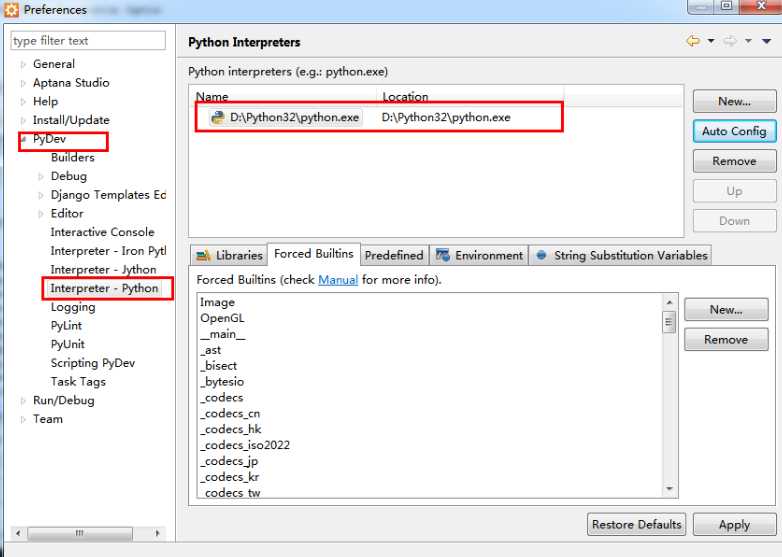
Task: Select Interpreter - Python item
Action: (104, 288)
